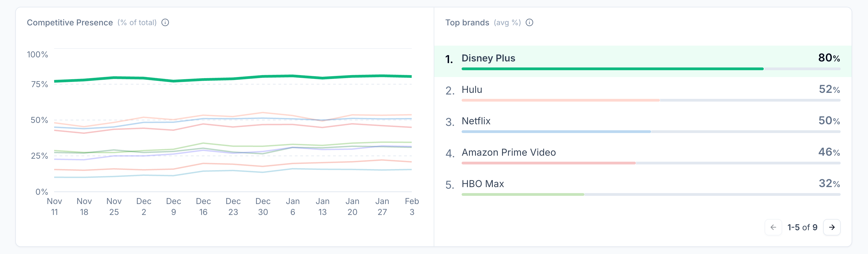Click the info circle beside avg %

529,23
